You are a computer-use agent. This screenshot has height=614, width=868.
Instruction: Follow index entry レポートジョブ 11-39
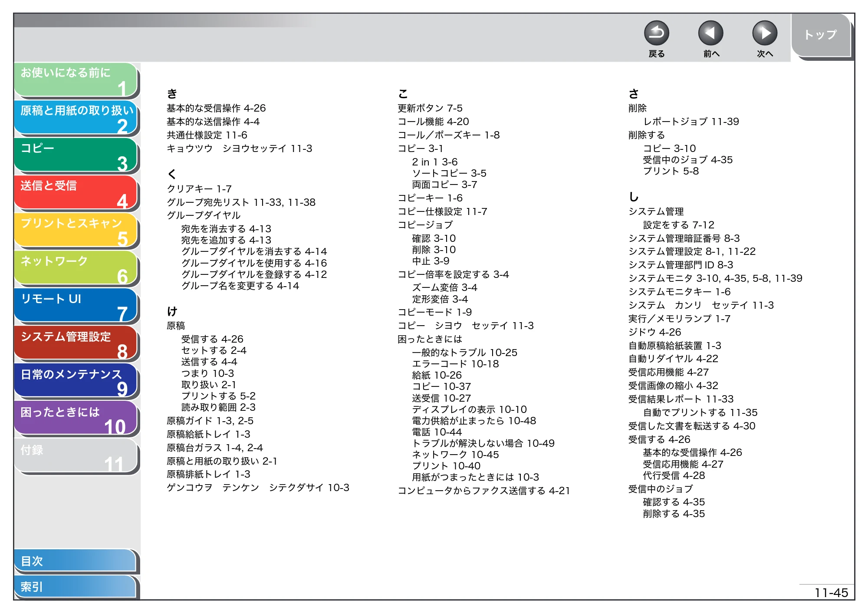coord(691,122)
